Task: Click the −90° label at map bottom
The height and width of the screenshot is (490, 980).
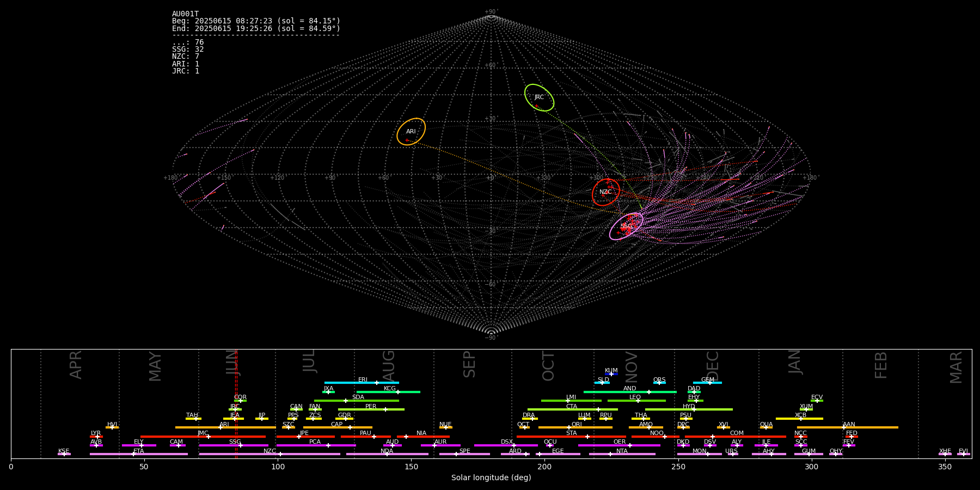Action: 491,338
